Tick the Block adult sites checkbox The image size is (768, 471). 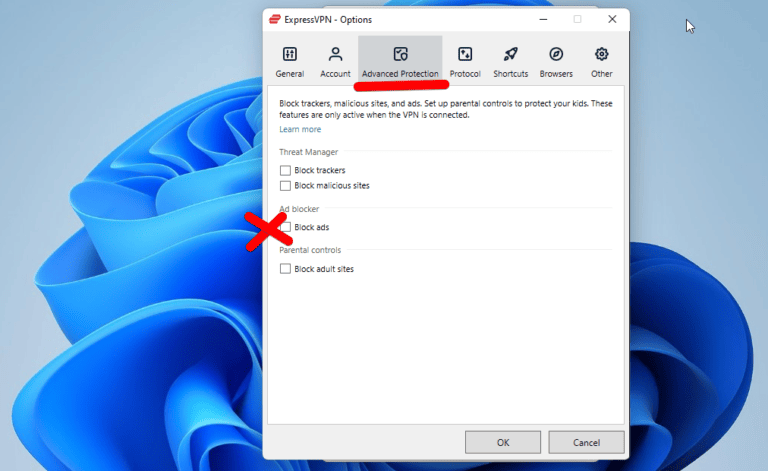(x=285, y=269)
